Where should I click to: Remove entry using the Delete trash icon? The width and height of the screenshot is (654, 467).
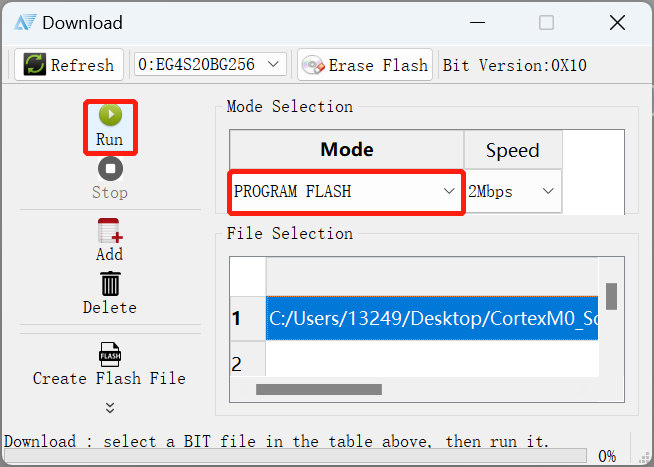pos(110,284)
